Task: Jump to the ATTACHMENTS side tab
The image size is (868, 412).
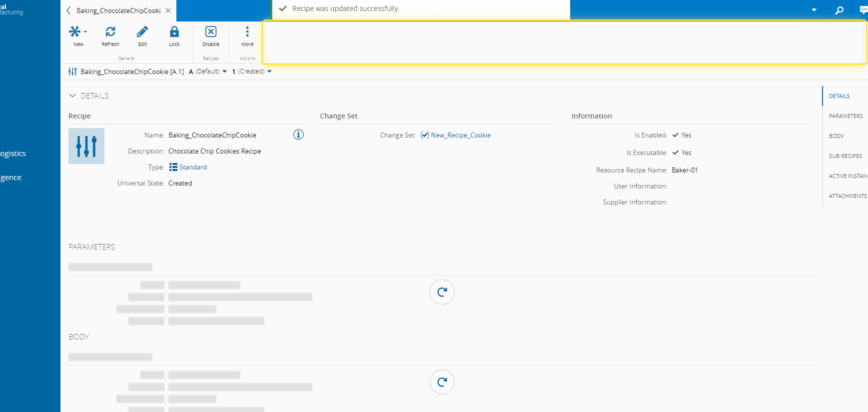Action: tap(848, 196)
